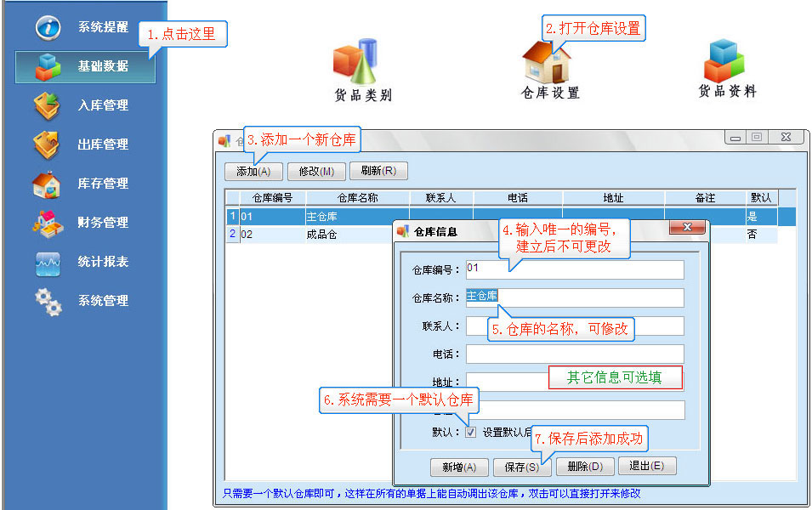Select the 出库管理 sidebar icon
The width and height of the screenshot is (812, 510).
coord(47,144)
